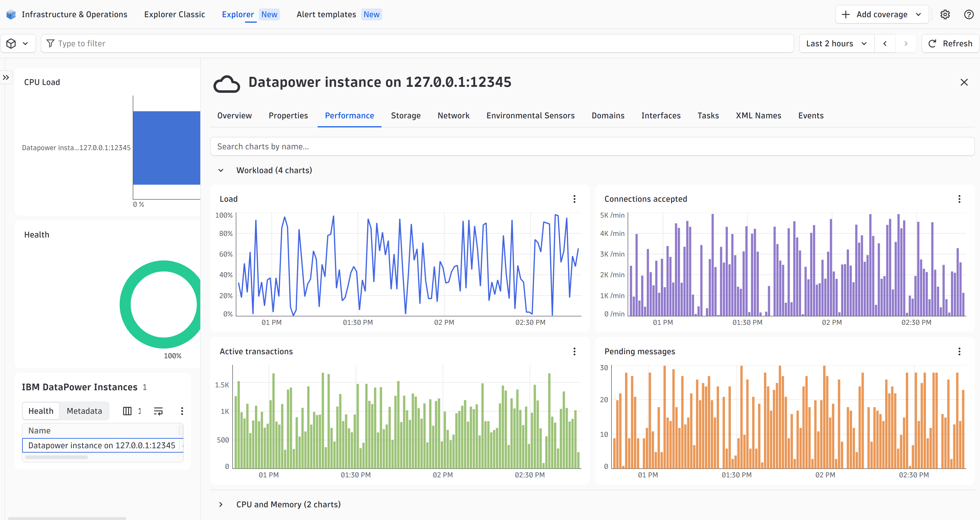Open the Last 2 hours timeframe dropdown
The image size is (980, 520).
[x=837, y=43]
